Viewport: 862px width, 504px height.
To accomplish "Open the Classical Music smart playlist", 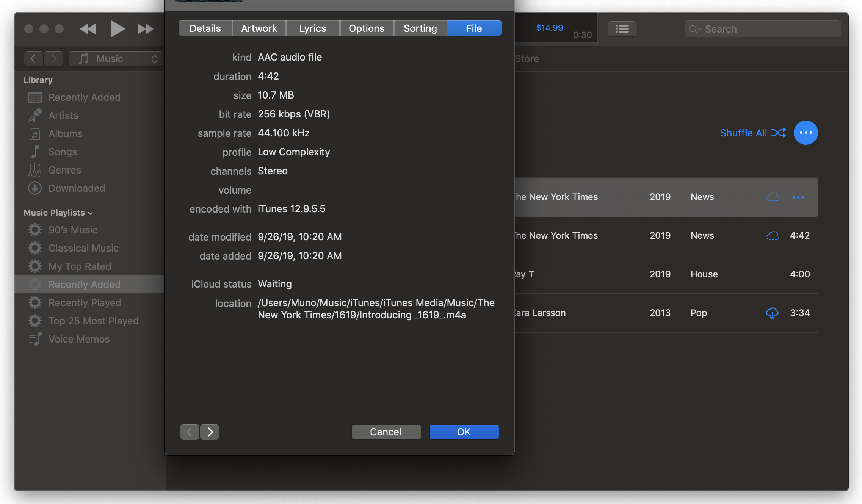I will pyautogui.click(x=83, y=248).
